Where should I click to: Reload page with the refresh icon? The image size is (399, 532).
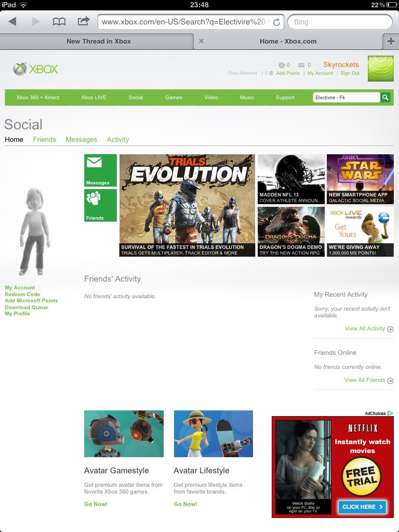pyautogui.click(x=276, y=22)
